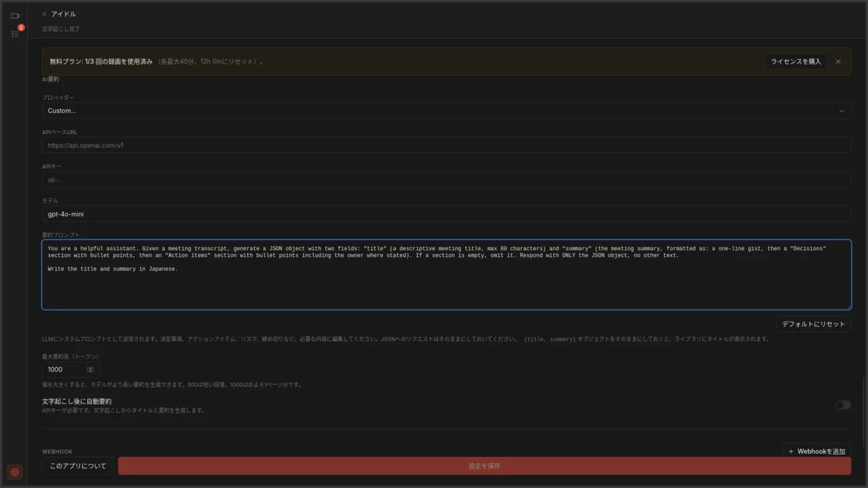
Task: Enable the 文字起こし後に自動要約 toggle
Action: tap(843, 405)
